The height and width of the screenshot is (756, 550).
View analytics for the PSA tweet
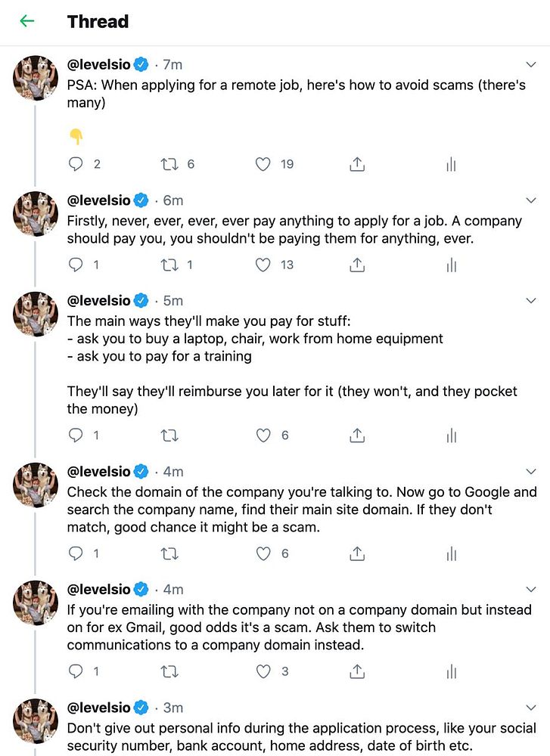(451, 164)
